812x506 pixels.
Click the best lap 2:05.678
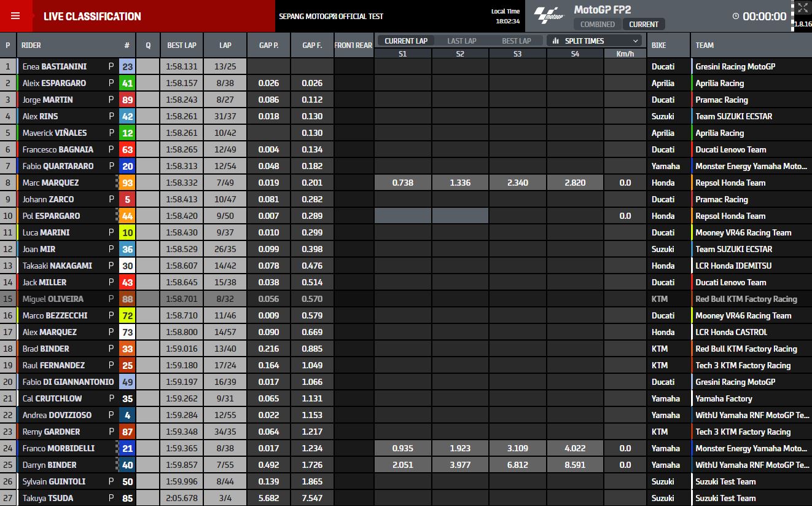pyautogui.click(x=182, y=498)
